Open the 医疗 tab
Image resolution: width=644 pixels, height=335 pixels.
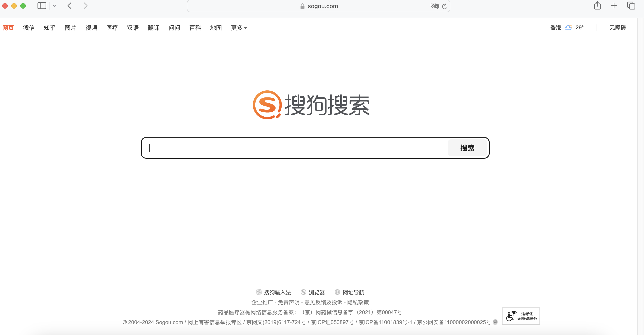coord(112,28)
